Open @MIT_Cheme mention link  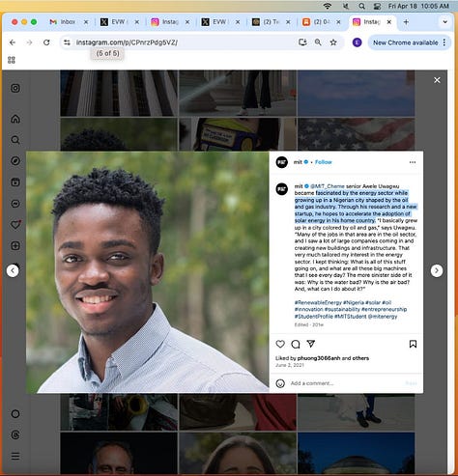click(328, 186)
